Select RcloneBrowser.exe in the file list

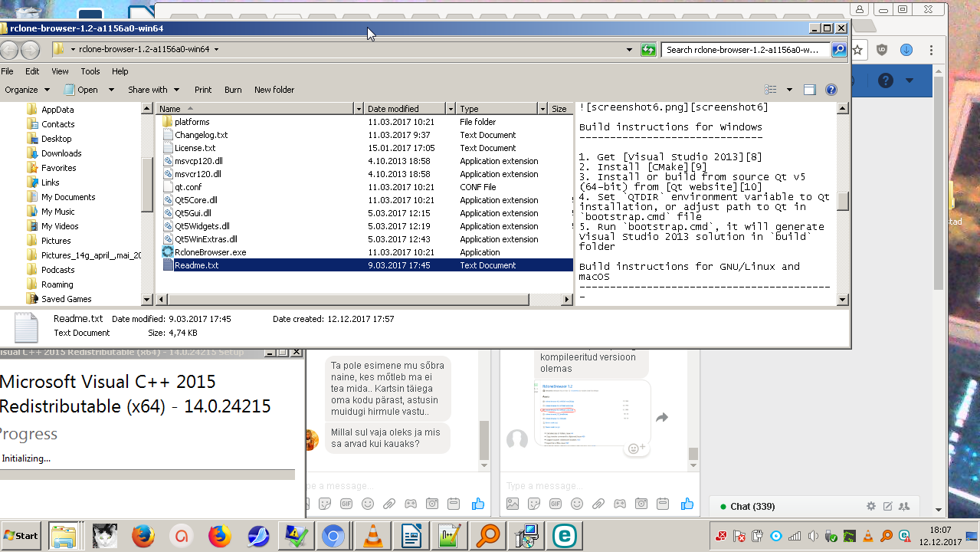tap(210, 252)
